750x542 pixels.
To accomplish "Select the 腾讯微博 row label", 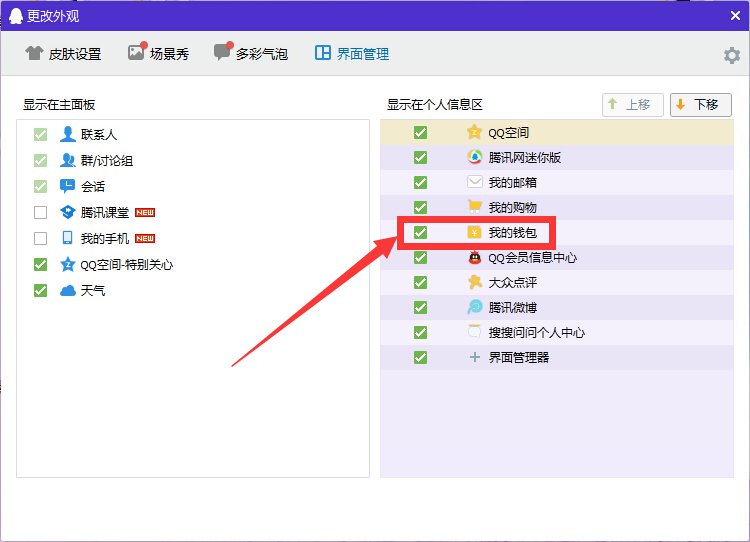I will tap(512, 307).
